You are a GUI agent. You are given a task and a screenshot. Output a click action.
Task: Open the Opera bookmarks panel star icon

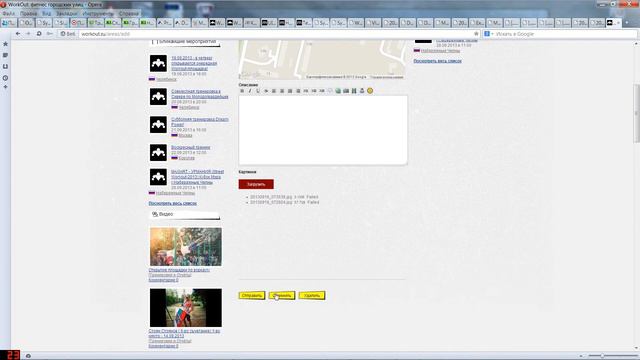point(5,44)
